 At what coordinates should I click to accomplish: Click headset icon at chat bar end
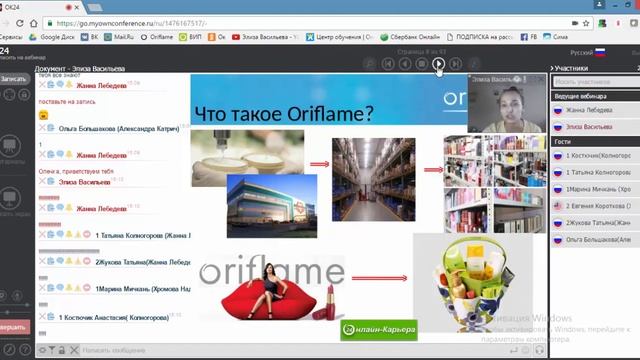pos(539,350)
